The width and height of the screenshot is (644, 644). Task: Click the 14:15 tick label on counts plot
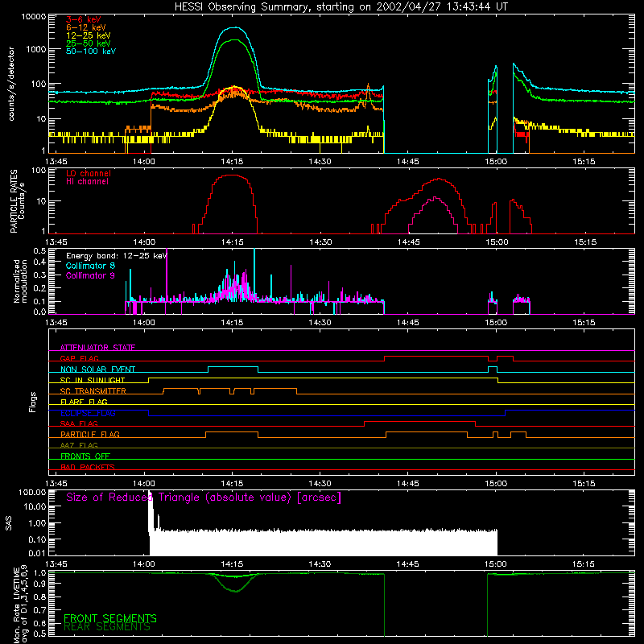(232, 162)
